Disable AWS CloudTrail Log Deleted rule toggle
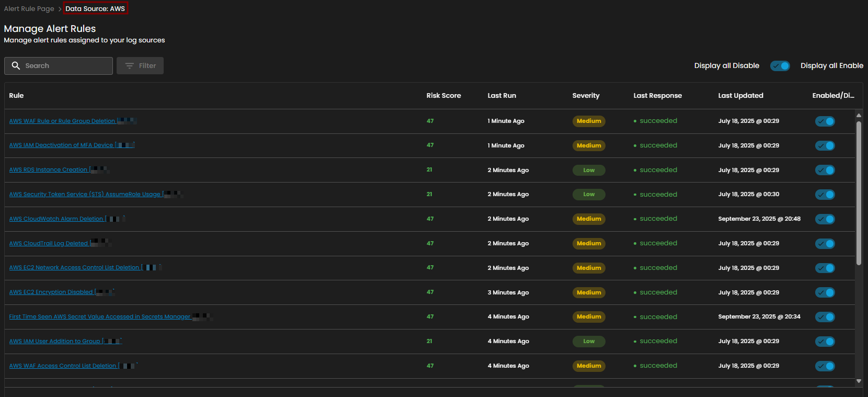The height and width of the screenshot is (397, 868). (825, 244)
